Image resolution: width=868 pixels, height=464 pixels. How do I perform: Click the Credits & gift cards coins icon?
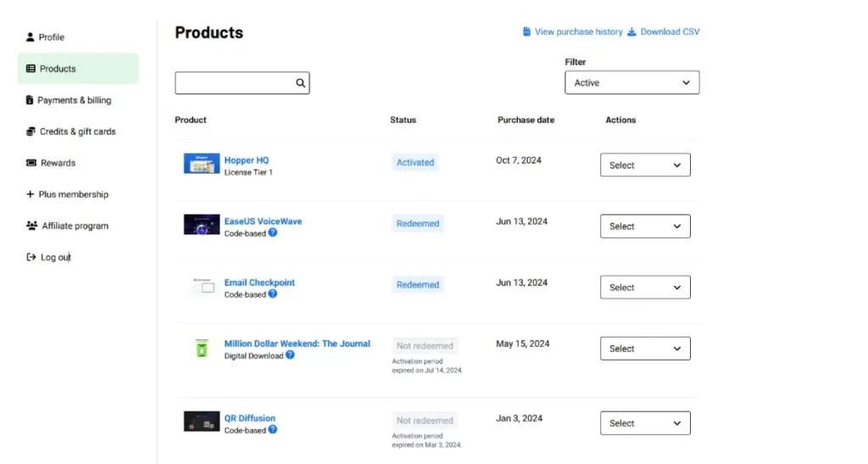[x=31, y=131]
